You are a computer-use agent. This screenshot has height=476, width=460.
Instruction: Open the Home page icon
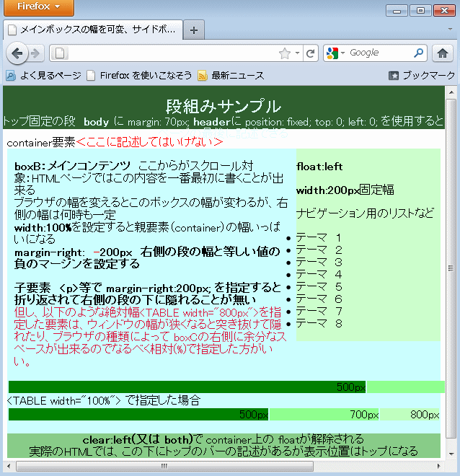[x=442, y=53]
